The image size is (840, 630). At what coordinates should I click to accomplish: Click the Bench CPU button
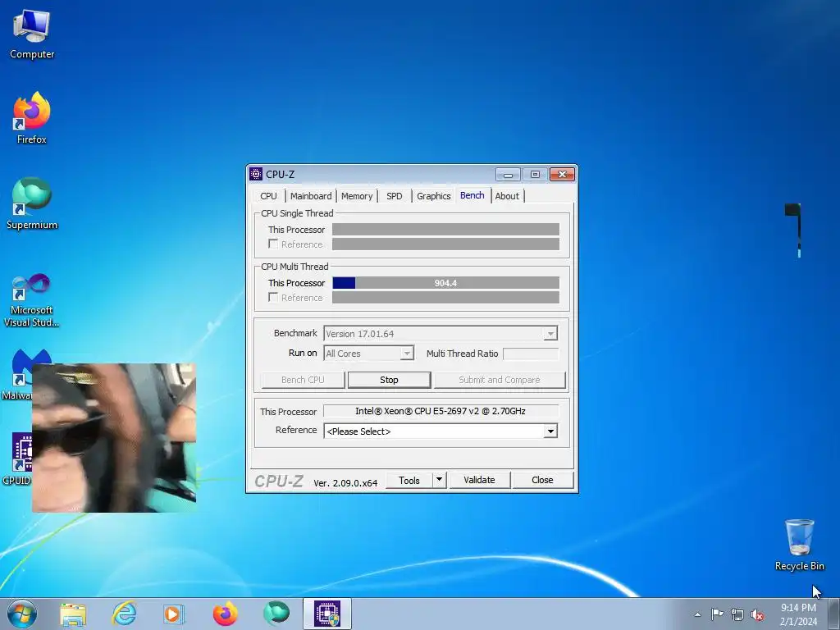303,380
